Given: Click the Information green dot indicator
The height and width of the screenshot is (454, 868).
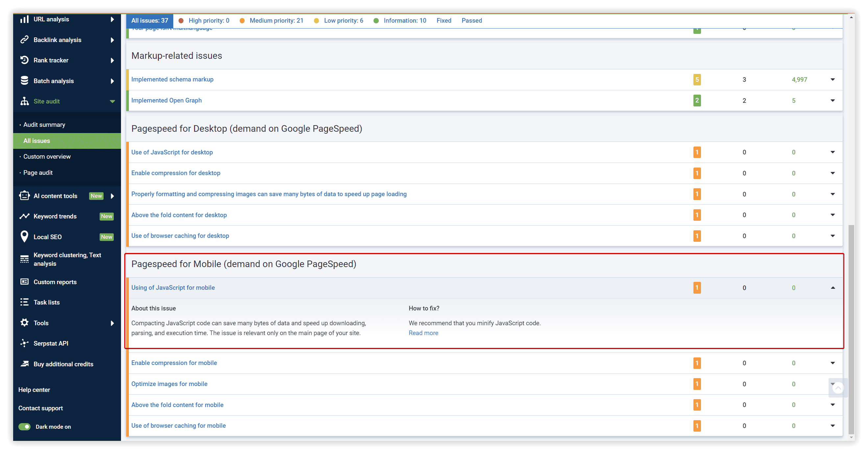Looking at the screenshot, I should click(x=376, y=21).
